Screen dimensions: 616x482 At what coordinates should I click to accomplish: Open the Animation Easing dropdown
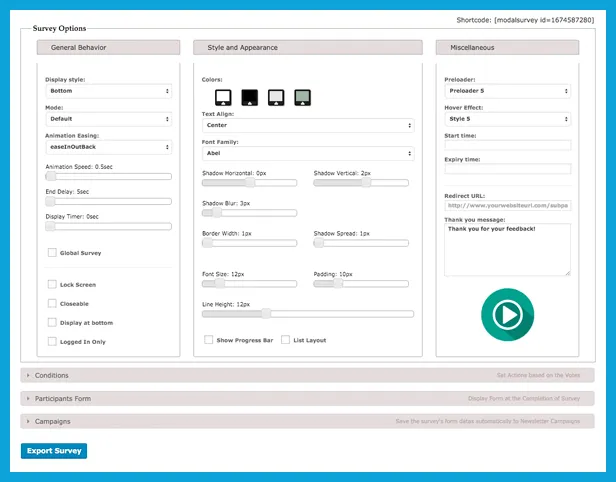pos(109,147)
